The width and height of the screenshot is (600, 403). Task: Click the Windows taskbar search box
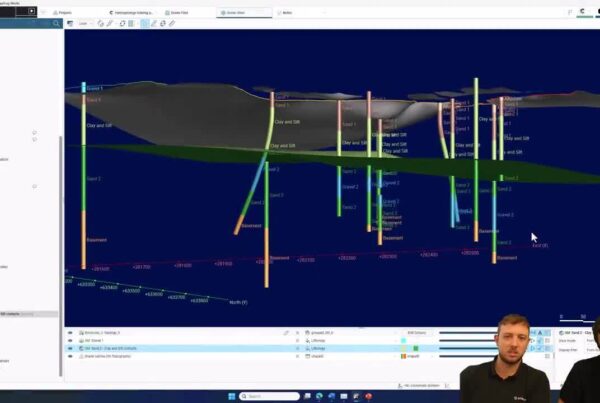tap(250, 394)
